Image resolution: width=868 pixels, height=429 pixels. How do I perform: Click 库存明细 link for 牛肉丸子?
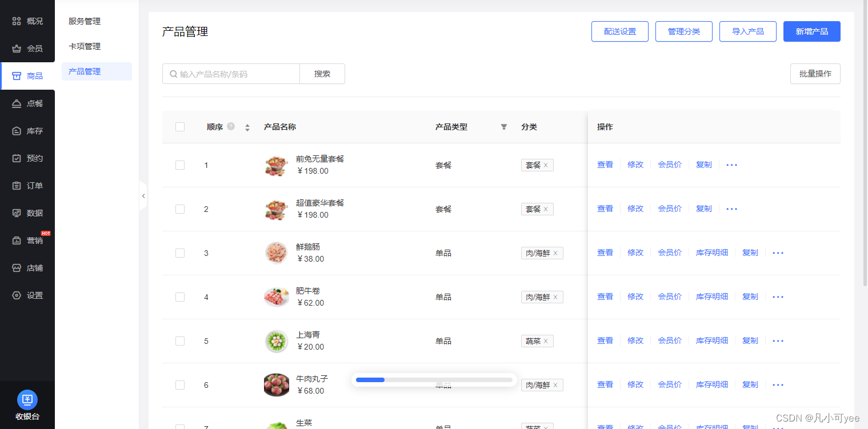(712, 384)
